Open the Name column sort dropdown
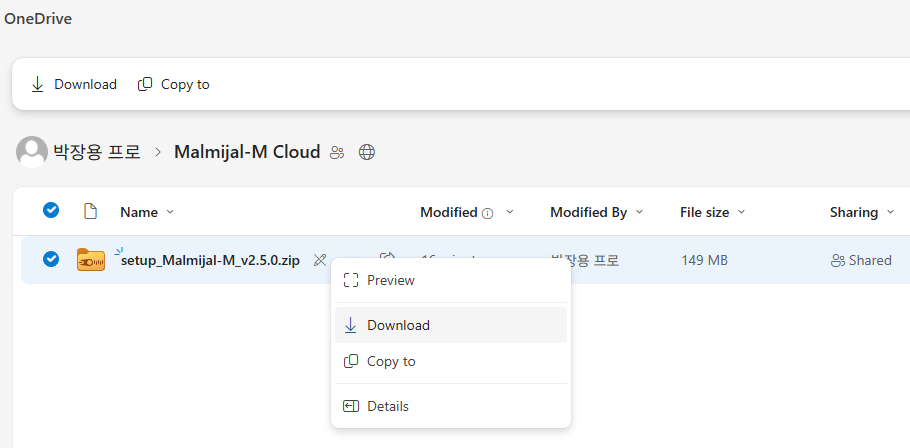Image resolution: width=910 pixels, height=448 pixels. pyautogui.click(x=170, y=212)
